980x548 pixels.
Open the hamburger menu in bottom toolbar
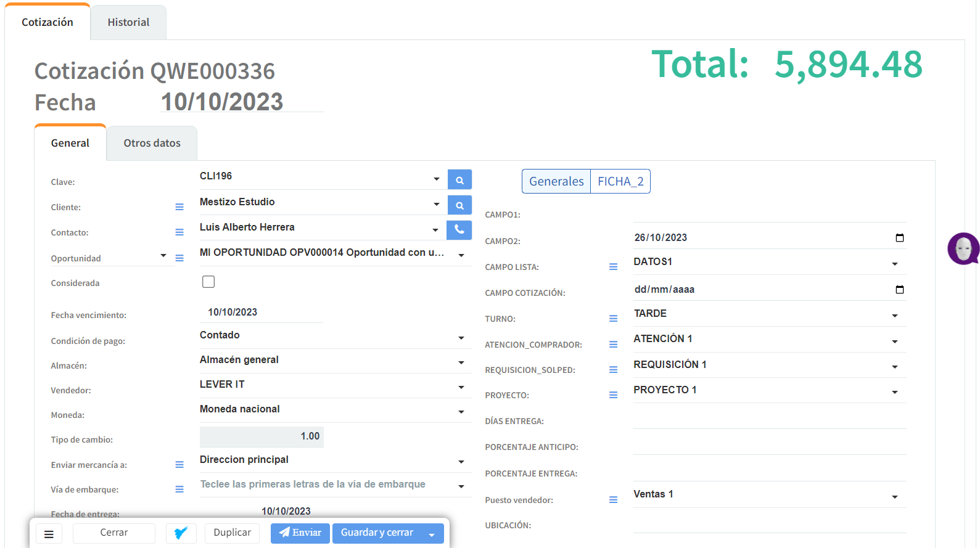pyautogui.click(x=49, y=534)
